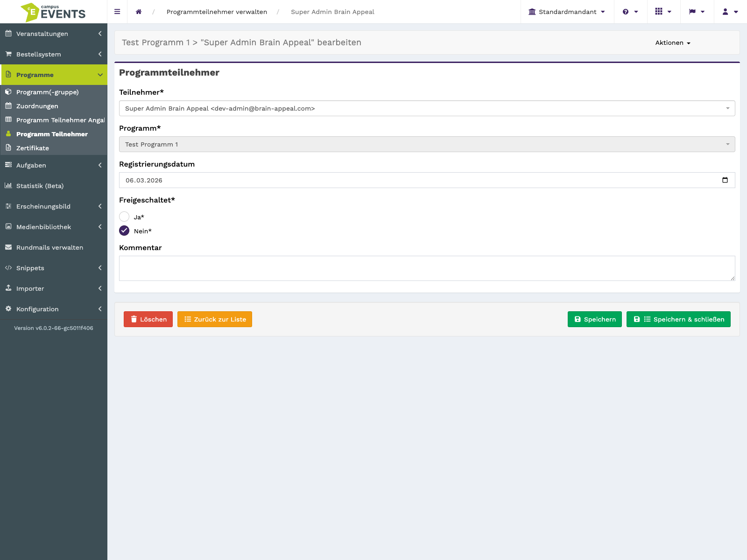747x560 pixels.
Task: Expand the Bestellsystem sidebar menu
Action: point(54,54)
